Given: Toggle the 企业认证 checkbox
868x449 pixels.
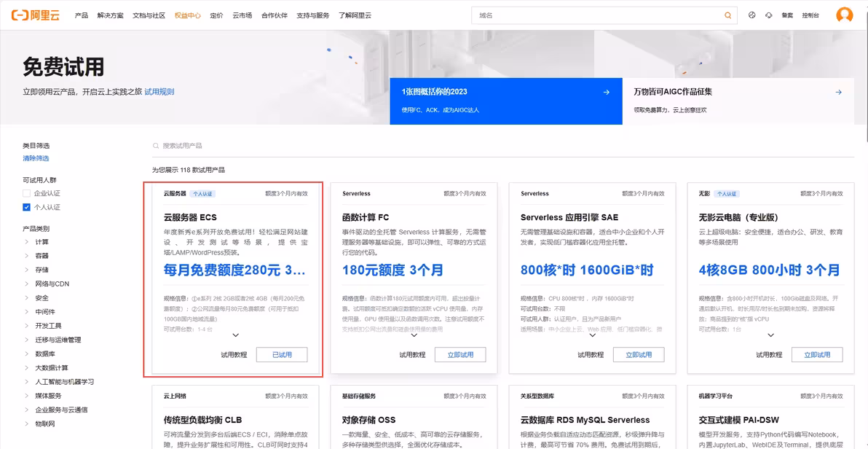Looking at the screenshot, I should click(x=26, y=193).
